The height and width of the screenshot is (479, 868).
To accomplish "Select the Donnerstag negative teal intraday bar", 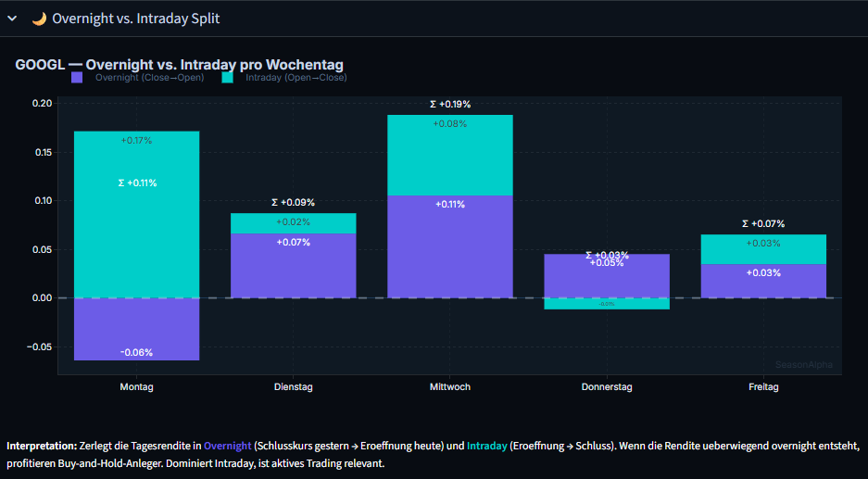I will click(607, 304).
